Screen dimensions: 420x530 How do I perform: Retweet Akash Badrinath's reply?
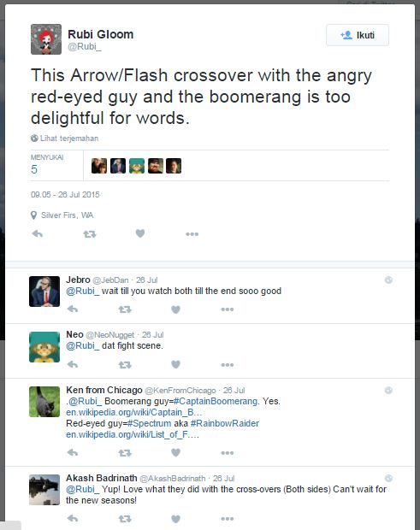pyautogui.click(x=125, y=519)
